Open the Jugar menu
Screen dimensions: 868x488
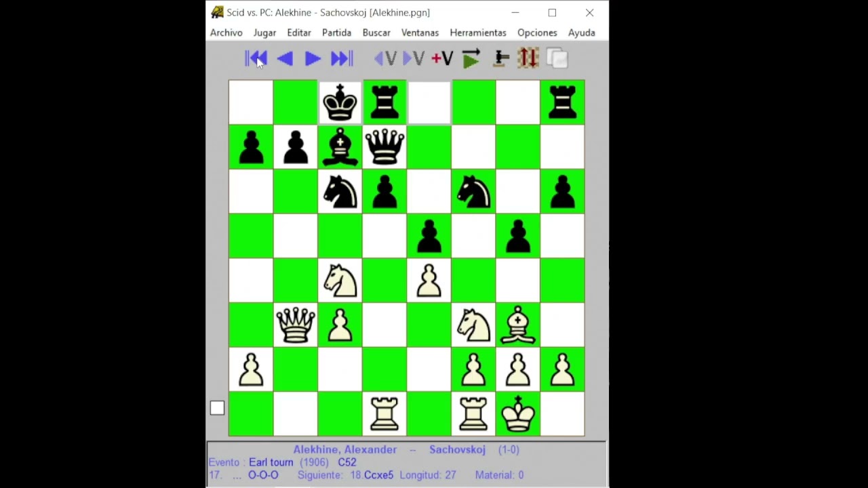pyautogui.click(x=264, y=33)
